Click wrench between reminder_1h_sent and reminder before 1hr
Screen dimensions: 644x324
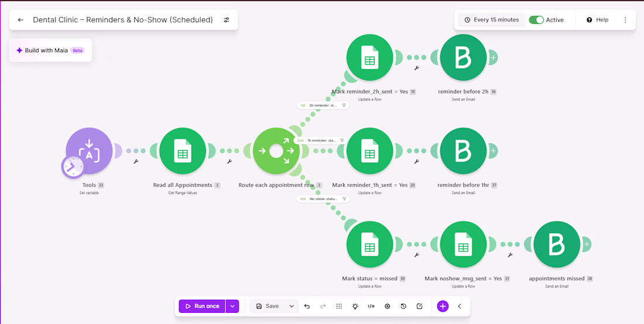[416, 161]
